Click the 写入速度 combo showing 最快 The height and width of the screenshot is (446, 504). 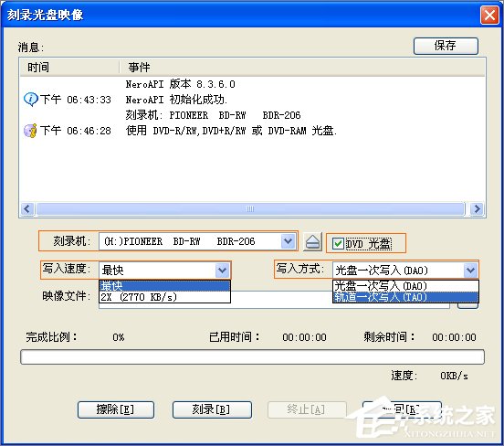coord(165,270)
